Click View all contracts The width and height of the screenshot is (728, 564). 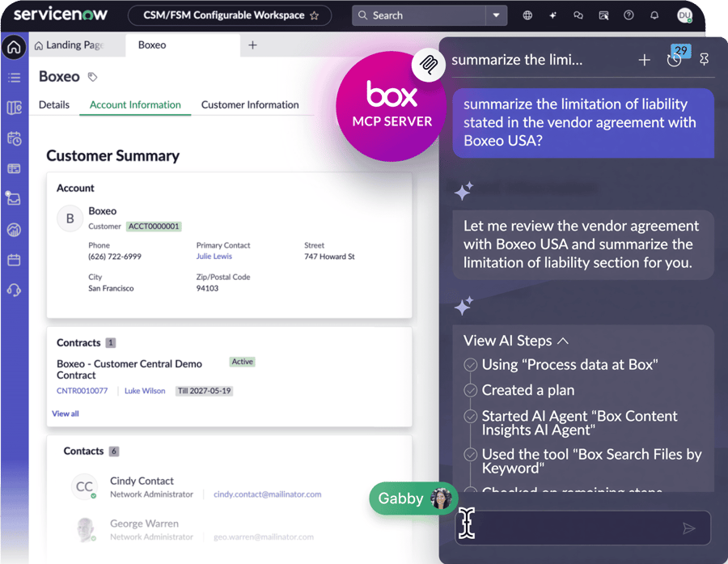[66, 413]
